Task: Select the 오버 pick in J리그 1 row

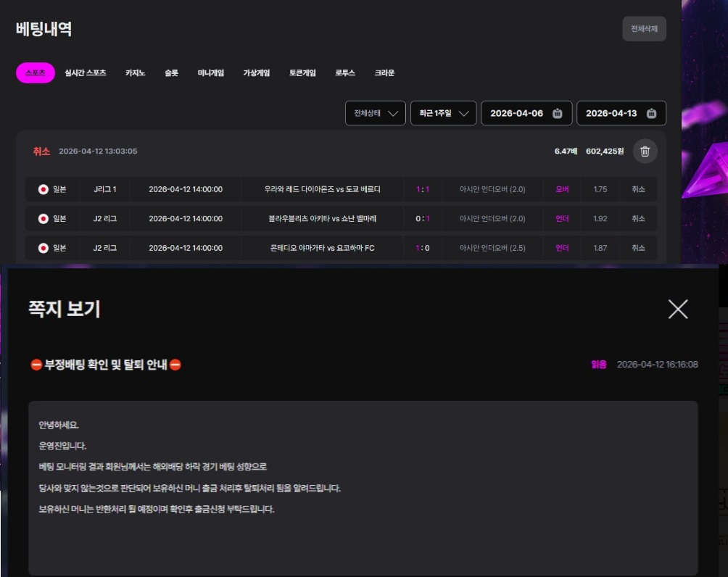Action: click(x=562, y=189)
